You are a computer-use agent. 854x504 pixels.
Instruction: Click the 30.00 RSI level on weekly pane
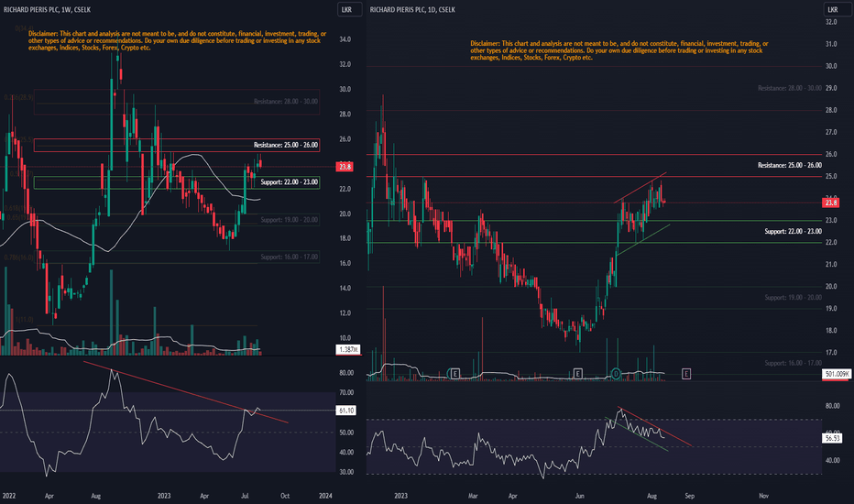pyautogui.click(x=346, y=472)
